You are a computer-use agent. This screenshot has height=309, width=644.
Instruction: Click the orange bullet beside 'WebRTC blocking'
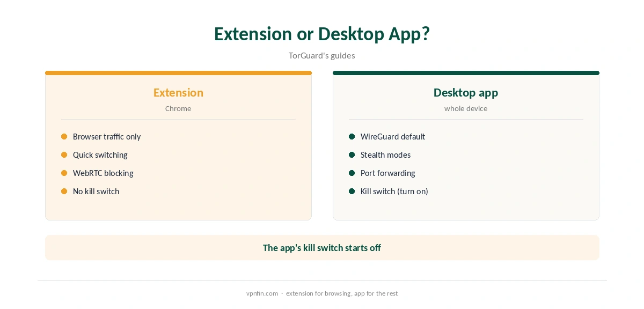pos(64,173)
